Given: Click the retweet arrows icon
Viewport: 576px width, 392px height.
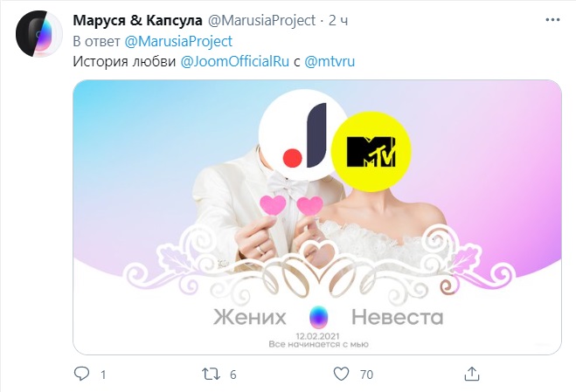Looking at the screenshot, I should tap(211, 374).
